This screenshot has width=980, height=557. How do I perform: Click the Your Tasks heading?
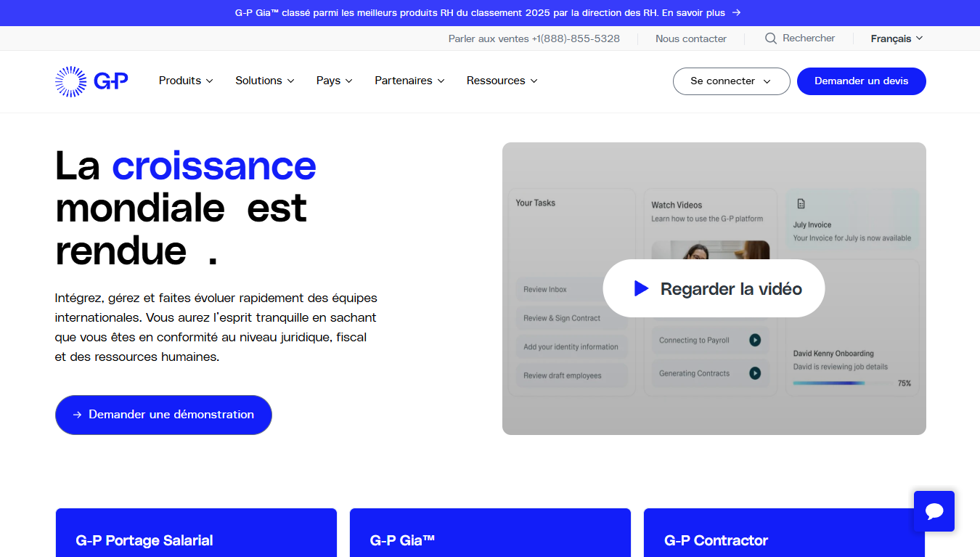click(x=535, y=203)
